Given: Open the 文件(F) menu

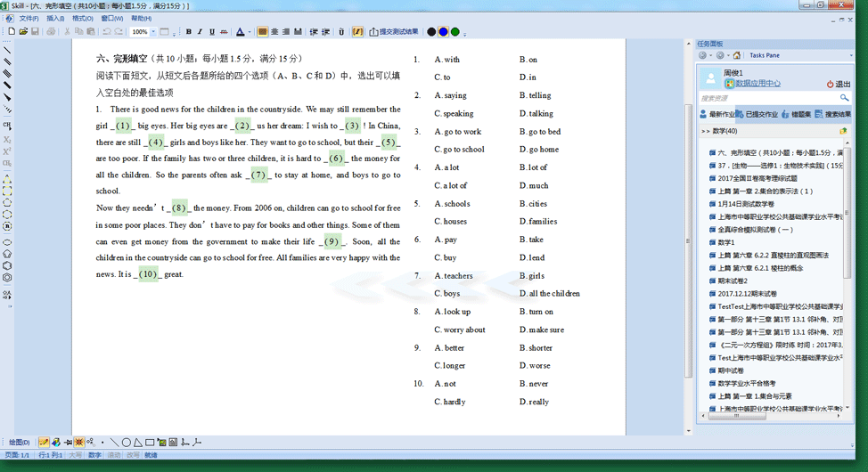Looking at the screenshot, I should [x=29, y=18].
